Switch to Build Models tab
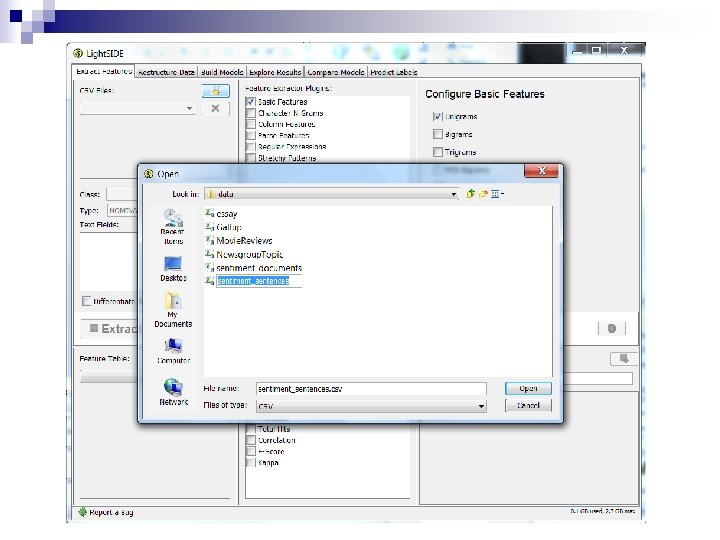The width and height of the screenshot is (720, 540). tap(222, 72)
